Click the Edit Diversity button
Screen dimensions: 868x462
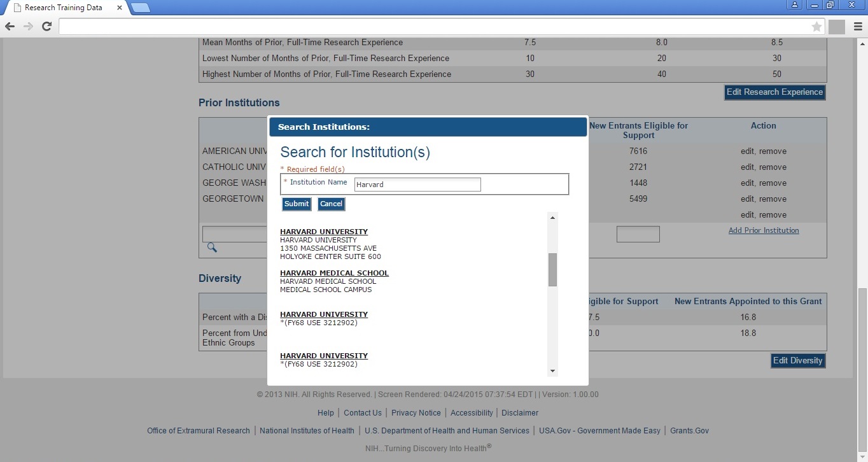tap(798, 361)
